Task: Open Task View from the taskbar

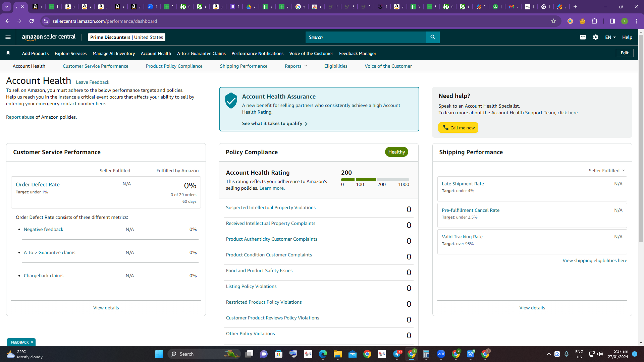Action: click(x=249, y=354)
